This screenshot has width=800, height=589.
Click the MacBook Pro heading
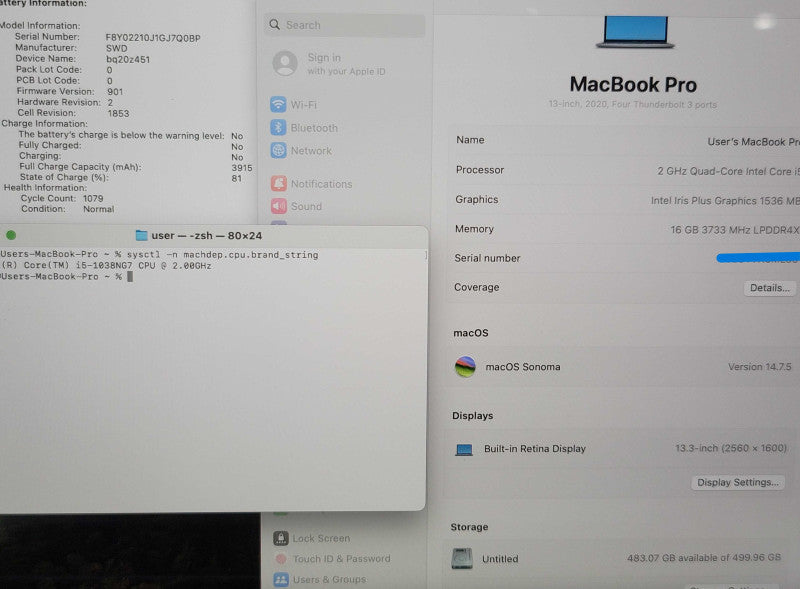tap(633, 84)
